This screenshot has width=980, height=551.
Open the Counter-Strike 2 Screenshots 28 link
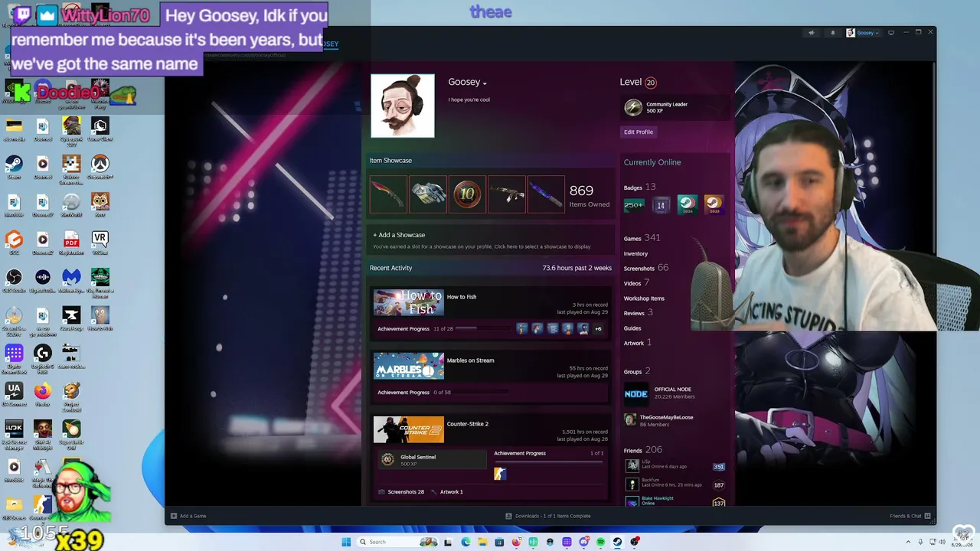pyautogui.click(x=402, y=492)
